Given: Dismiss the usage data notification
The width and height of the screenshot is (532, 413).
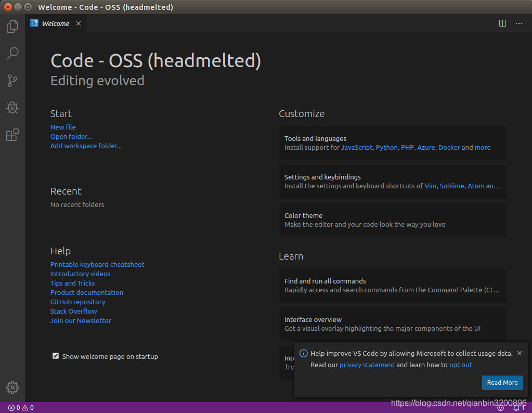Looking at the screenshot, I should 520,353.
